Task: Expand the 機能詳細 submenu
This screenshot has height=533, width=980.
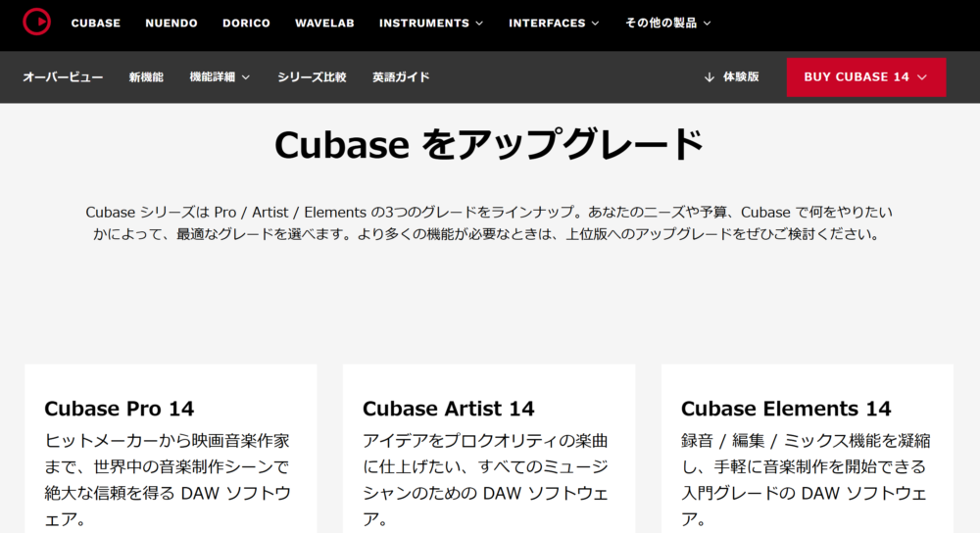Action: point(220,76)
